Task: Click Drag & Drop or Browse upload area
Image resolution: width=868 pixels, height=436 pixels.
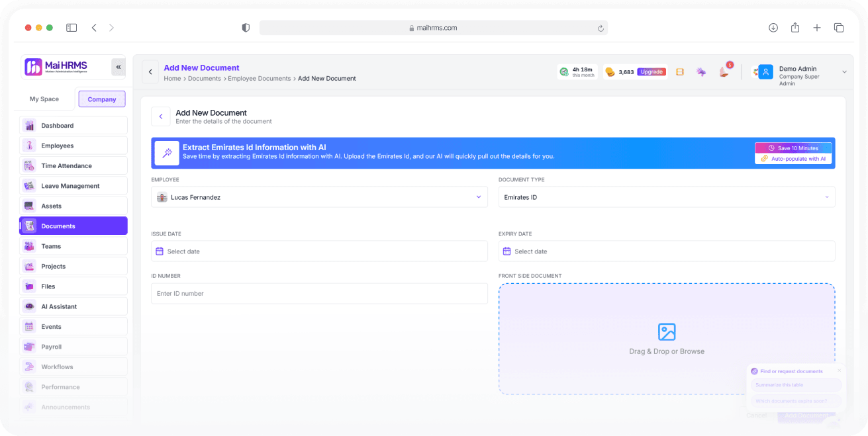Action: point(667,339)
